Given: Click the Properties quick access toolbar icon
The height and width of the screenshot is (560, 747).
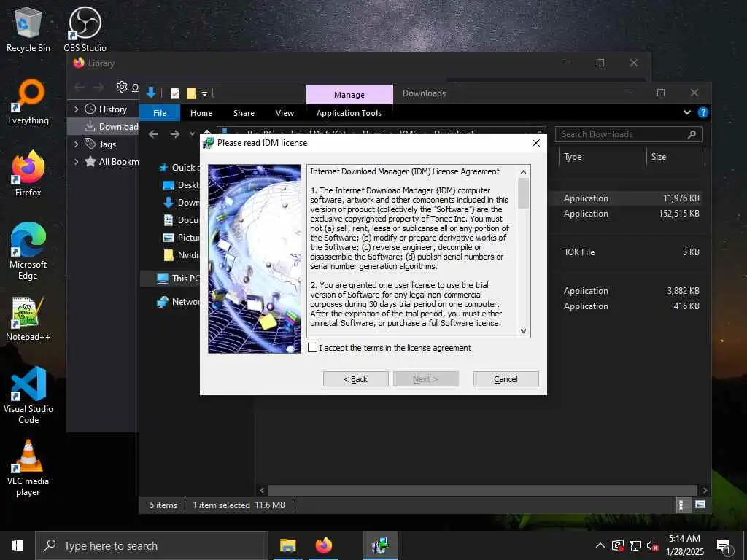Looking at the screenshot, I should point(175,93).
